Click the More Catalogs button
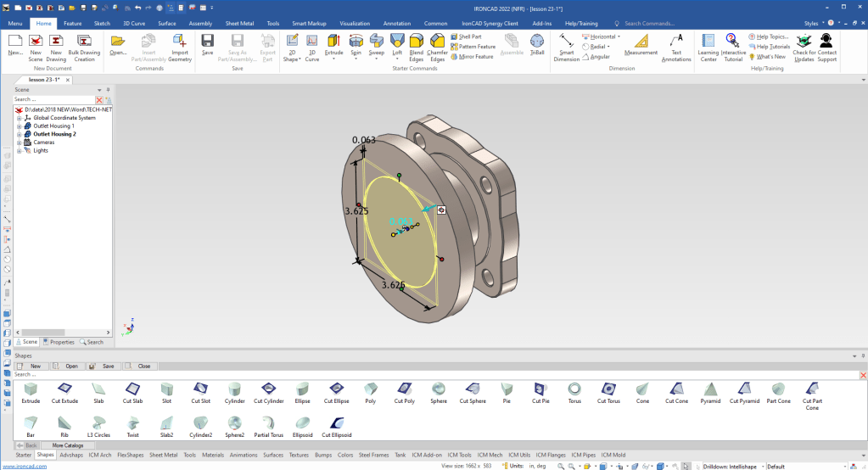The image size is (868, 470). [68, 445]
